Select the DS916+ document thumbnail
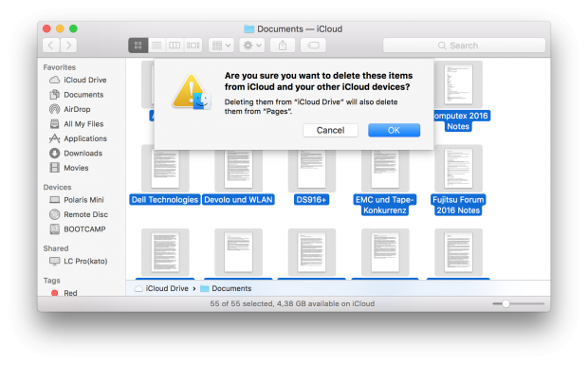The width and height of the screenshot is (588, 365). (x=312, y=169)
